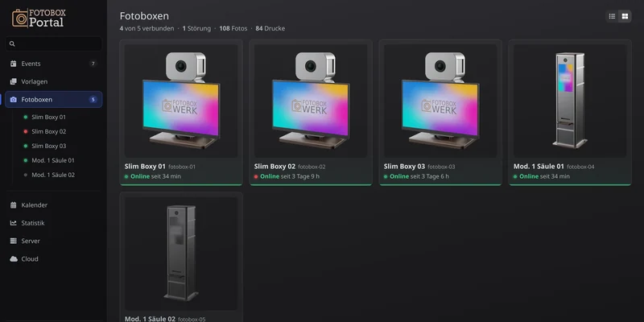This screenshot has width=644, height=322.
Task: Click the search magnifier icon
Action: [12, 43]
